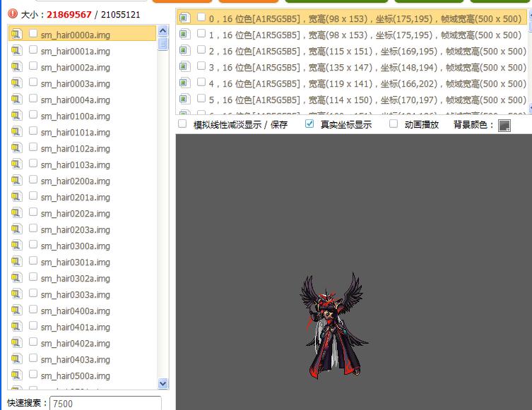Image resolution: width=532 pixels, height=410 pixels.
Task: Check the box for sm_hair0000a.img
Action: [x=33, y=33]
